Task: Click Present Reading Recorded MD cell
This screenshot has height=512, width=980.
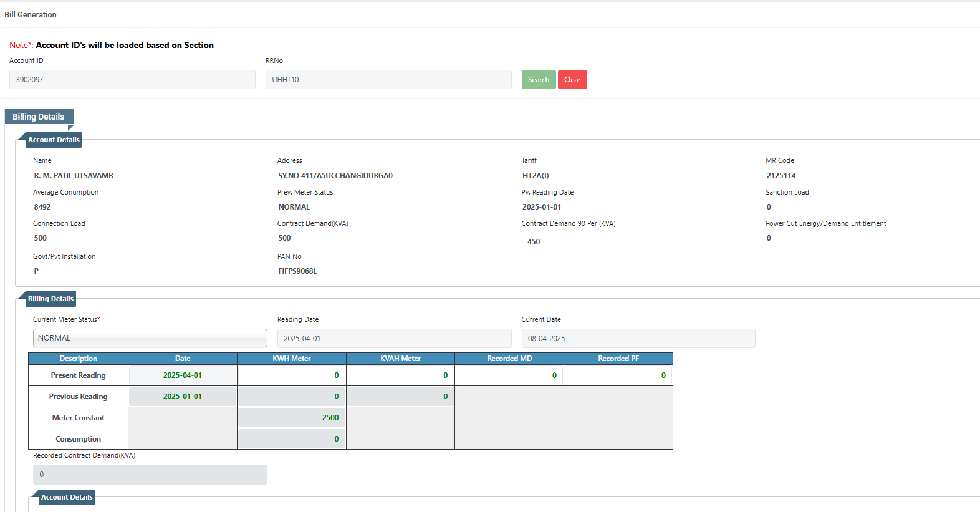Action: pyautogui.click(x=509, y=375)
